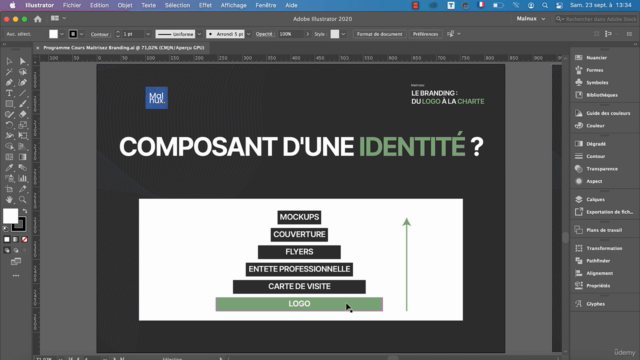Enable Draw Normal mode

click(7, 250)
